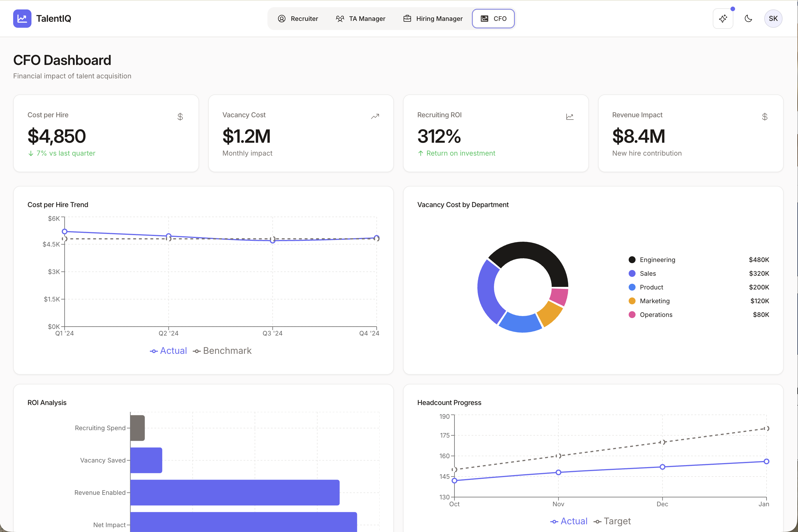Image resolution: width=798 pixels, height=532 pixels.
Task: Toggle the Actual series in Cost per Hire legend
Action: click(169, 351)
